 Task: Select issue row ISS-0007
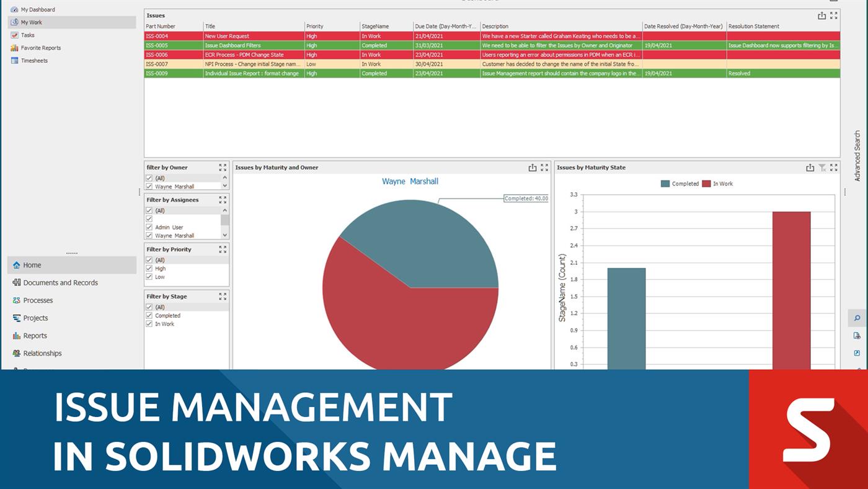coord(492,64)
